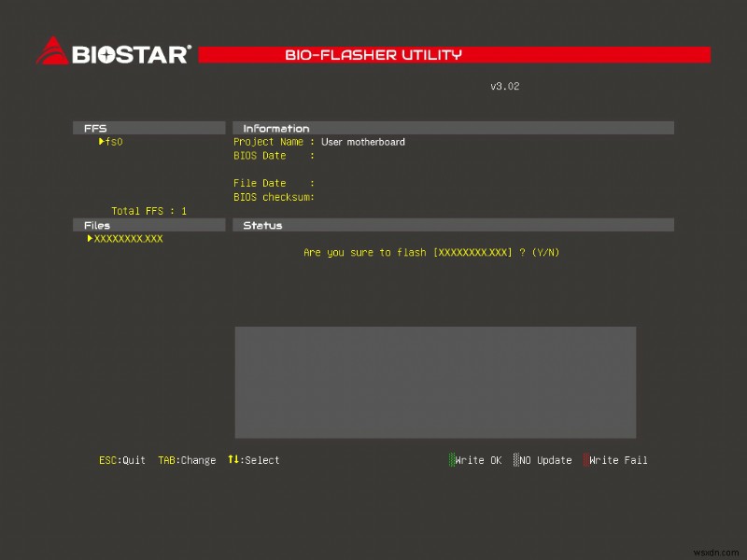The image size is (747, 560).
Task: Click the User motherboard value
Action: tap(363, 142)
